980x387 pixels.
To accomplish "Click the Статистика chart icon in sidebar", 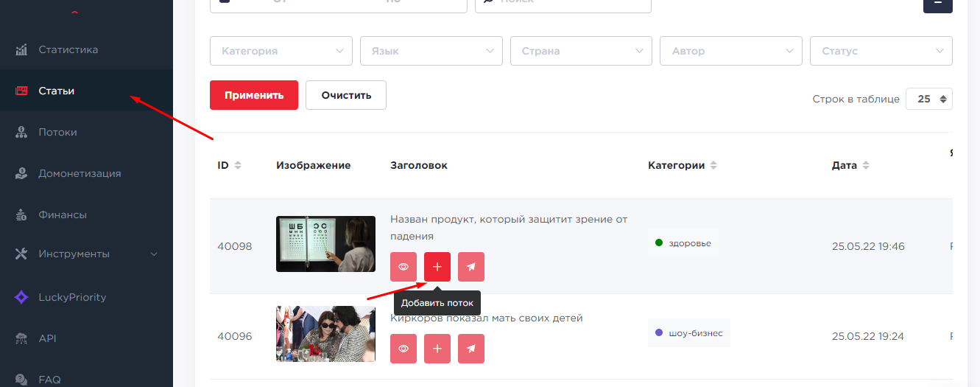I will click(21, 50).
